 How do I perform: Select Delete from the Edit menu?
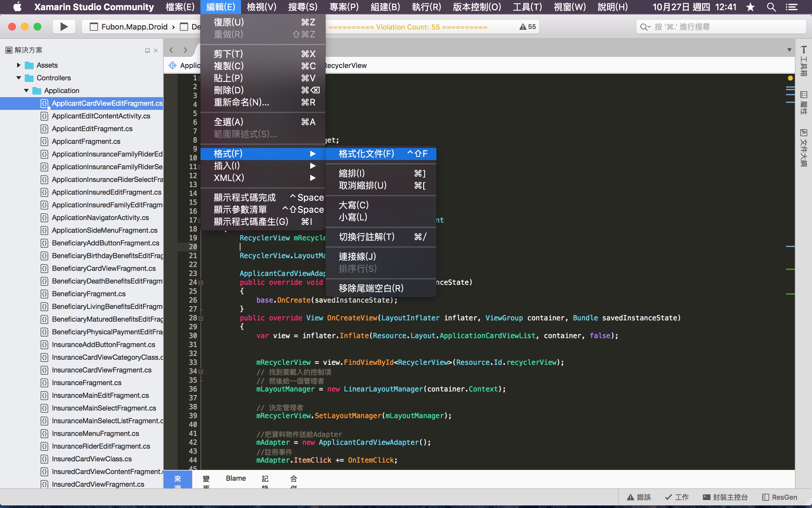(x=263, y=90)
